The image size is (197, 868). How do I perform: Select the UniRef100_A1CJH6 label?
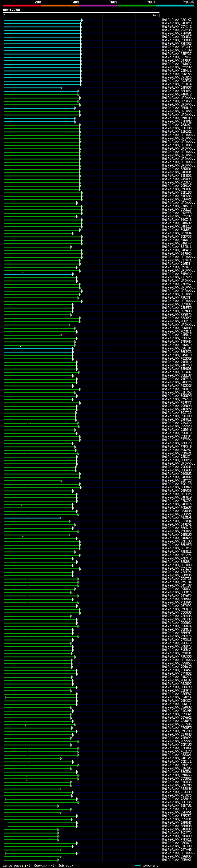click(x=177, y=711)
